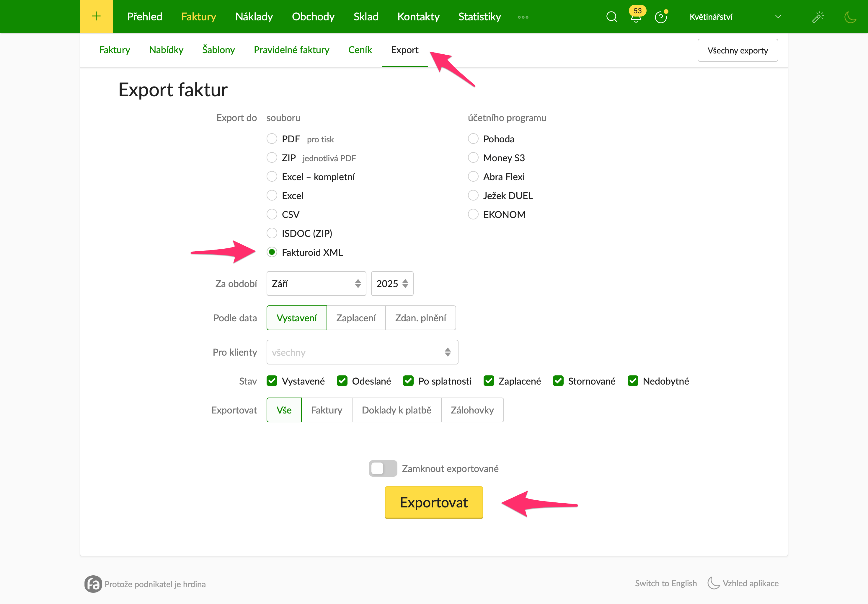Image resolution: width=868 pixels, height=604 pixels.
Task: Click the help question mark icon
Action: [660, 17]
